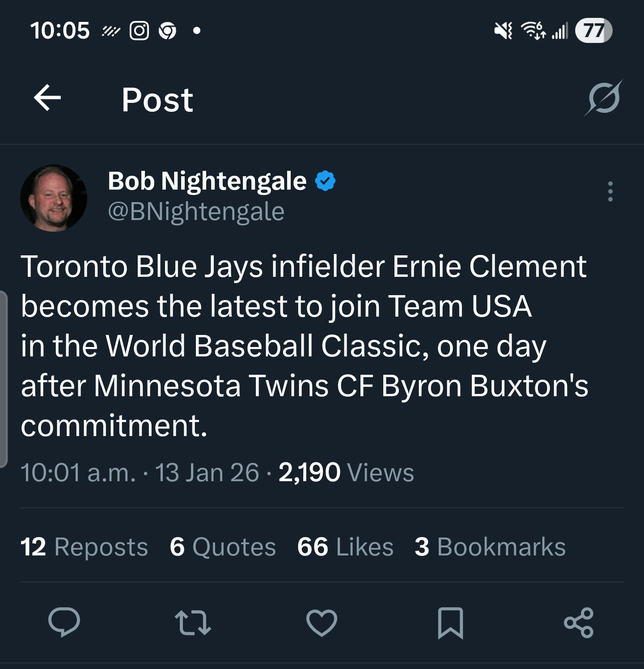Open the three-dot post options menu
This screenshot has height=669, width=644.
pyautogui.click(x=610, y=191)
